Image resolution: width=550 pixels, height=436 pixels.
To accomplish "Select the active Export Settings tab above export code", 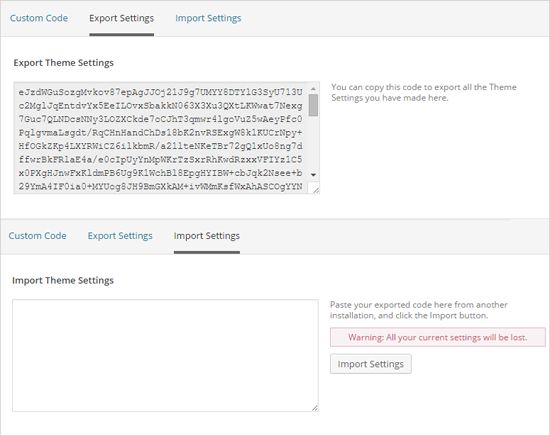I will [121, 18].
